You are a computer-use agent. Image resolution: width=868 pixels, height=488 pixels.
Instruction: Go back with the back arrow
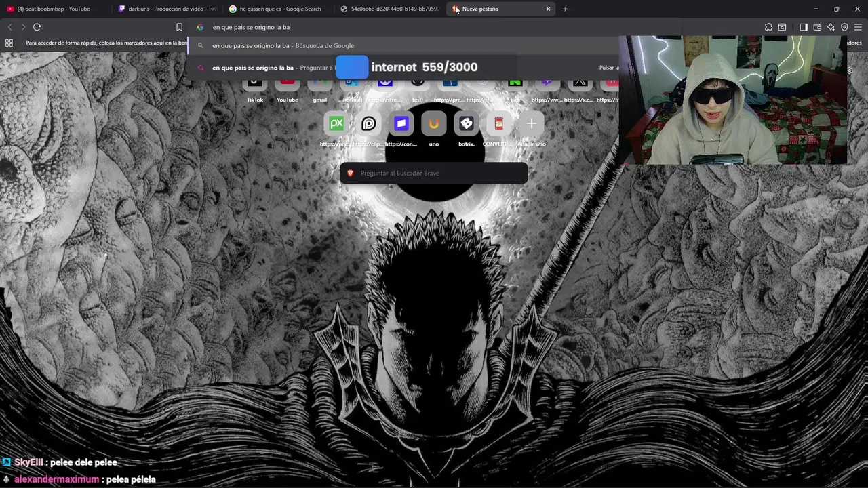(x=9, y=27)
